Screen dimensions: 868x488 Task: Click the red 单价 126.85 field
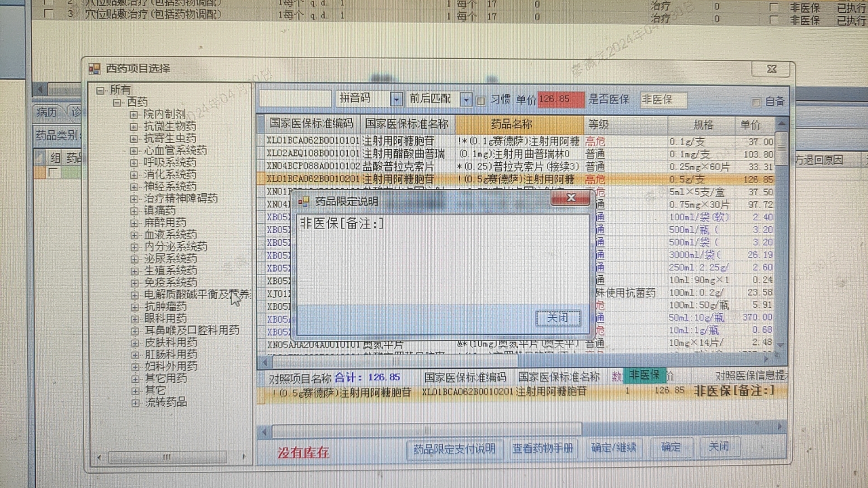click(560, 99)
